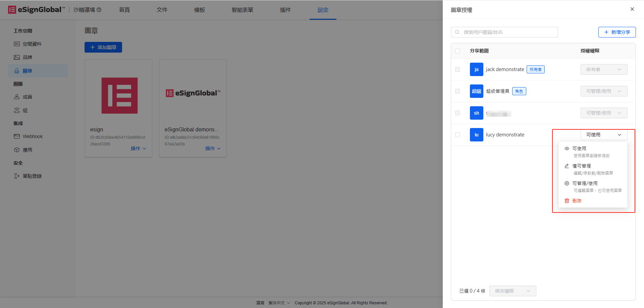
Task: Choose the 可使用 option in the permission menu
Action: click(x=593, y=151)
